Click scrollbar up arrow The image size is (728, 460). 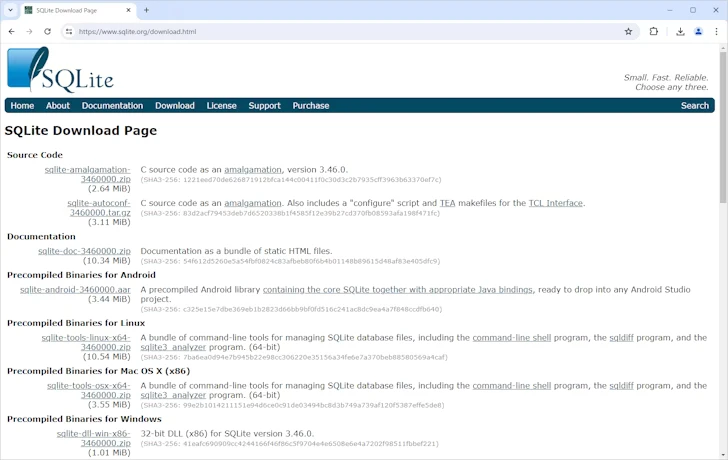(723, 48)
